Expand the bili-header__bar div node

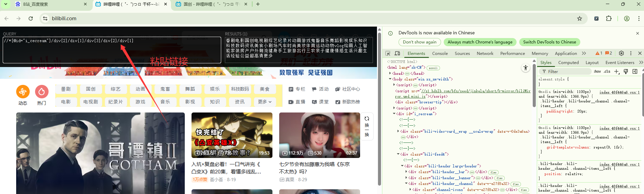point(406,172)
